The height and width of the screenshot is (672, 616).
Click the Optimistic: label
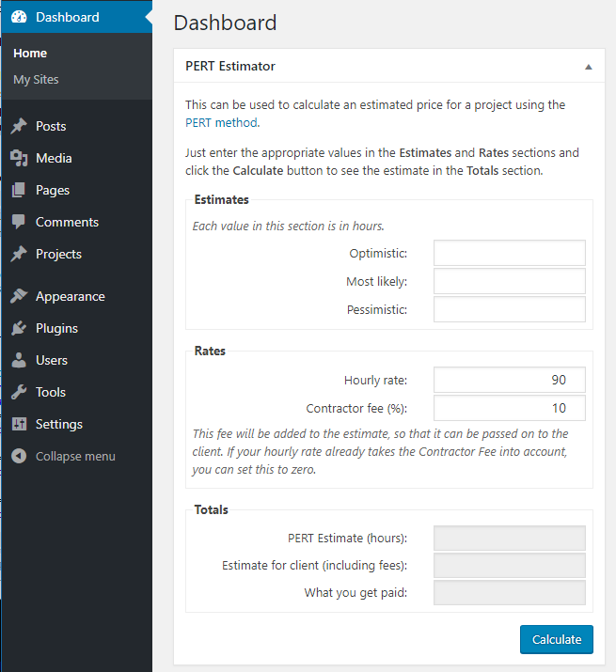point(378,253)
